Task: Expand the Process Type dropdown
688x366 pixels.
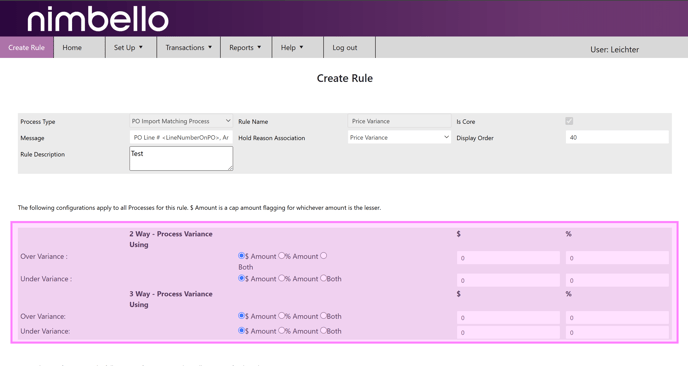Action: 181,121
